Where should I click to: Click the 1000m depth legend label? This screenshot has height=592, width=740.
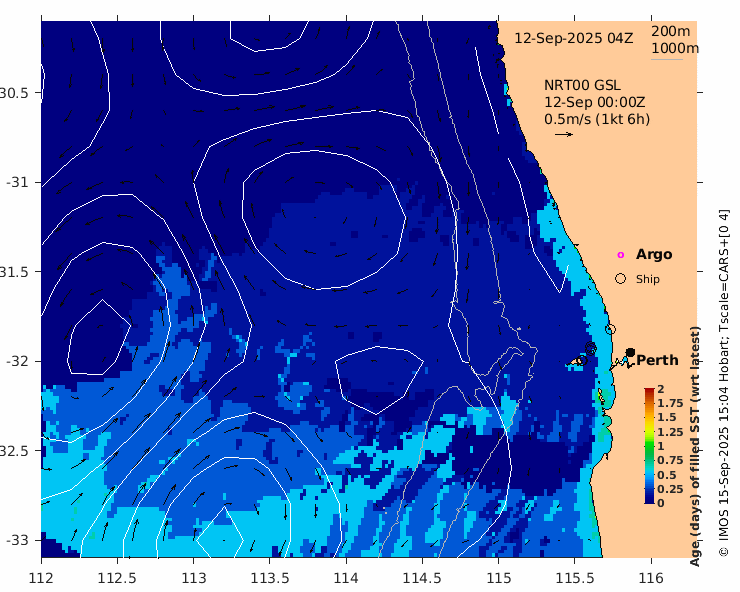(675, 49)
